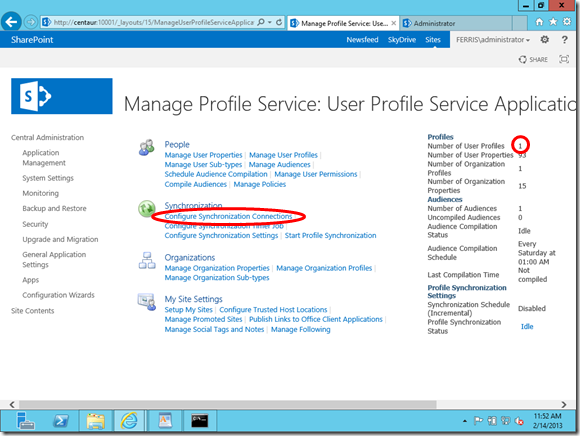This screenshot has width=580, height=436.
Task: Open Manage Social Tags and Notes link
Action: (x=214, y=329)
